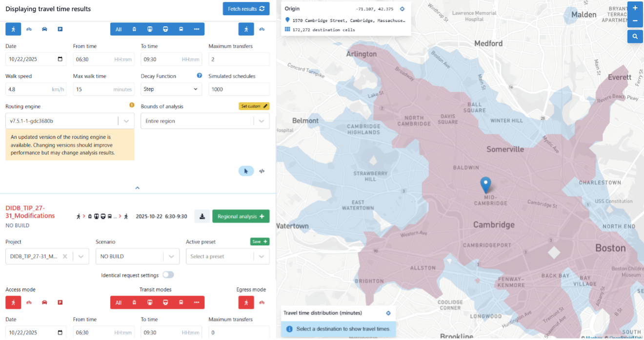Click the JSON code editor icon
This screenshot has height=340, width=644.
tap(262, 171)
